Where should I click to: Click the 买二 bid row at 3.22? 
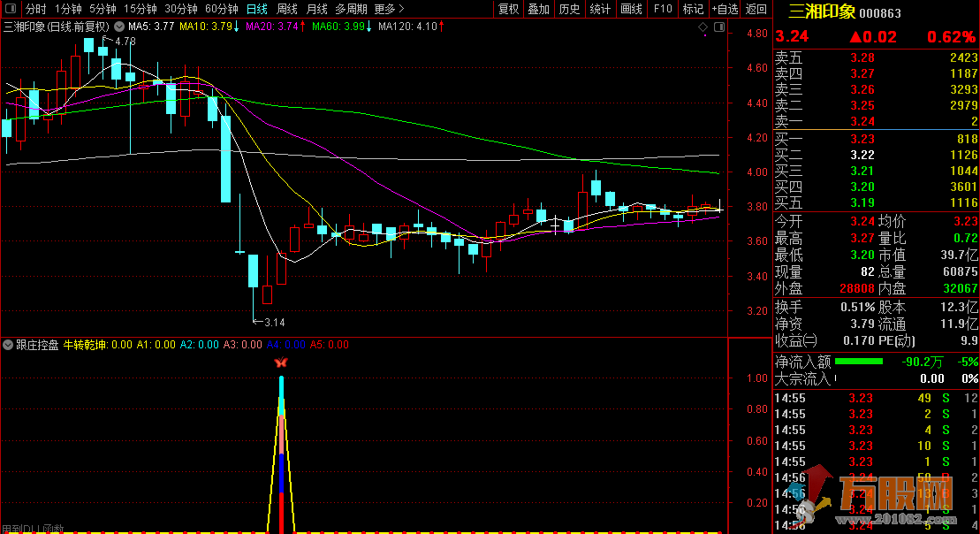coord(877,155)
